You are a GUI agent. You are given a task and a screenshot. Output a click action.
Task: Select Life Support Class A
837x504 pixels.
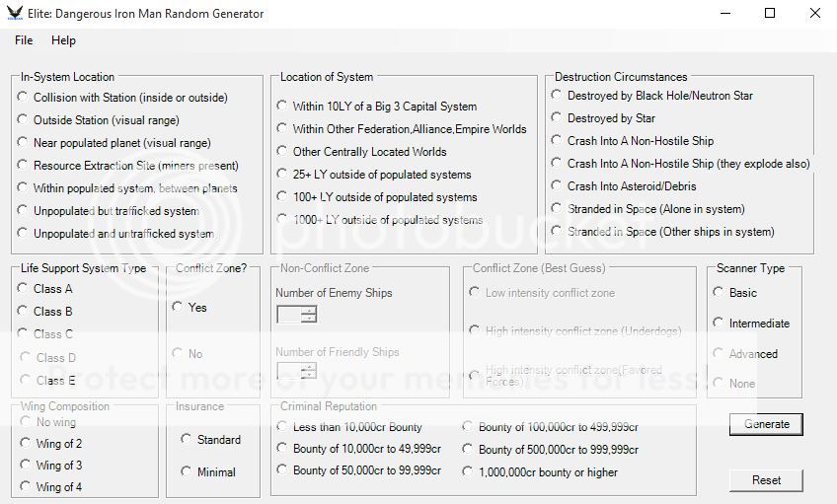coord(44,289)
